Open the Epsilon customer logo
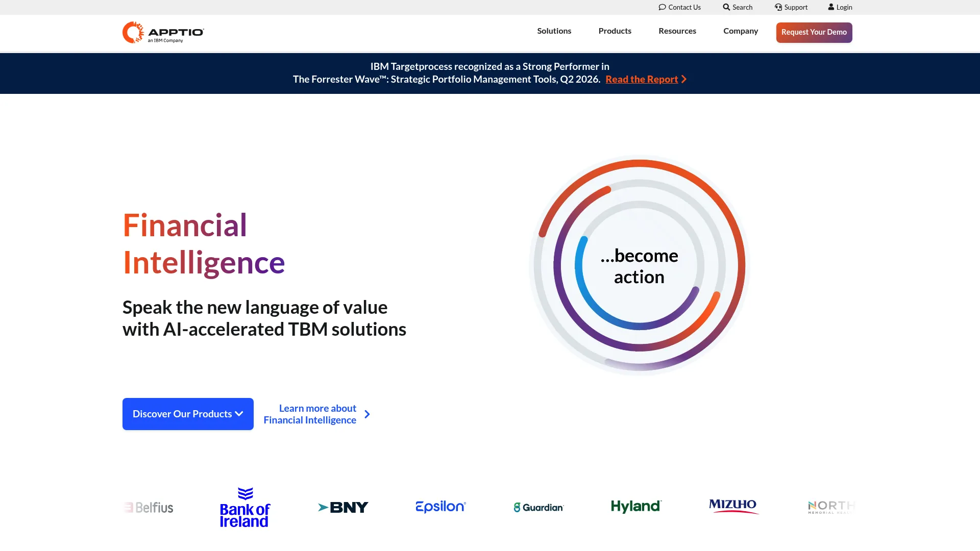 coord(440,507)
